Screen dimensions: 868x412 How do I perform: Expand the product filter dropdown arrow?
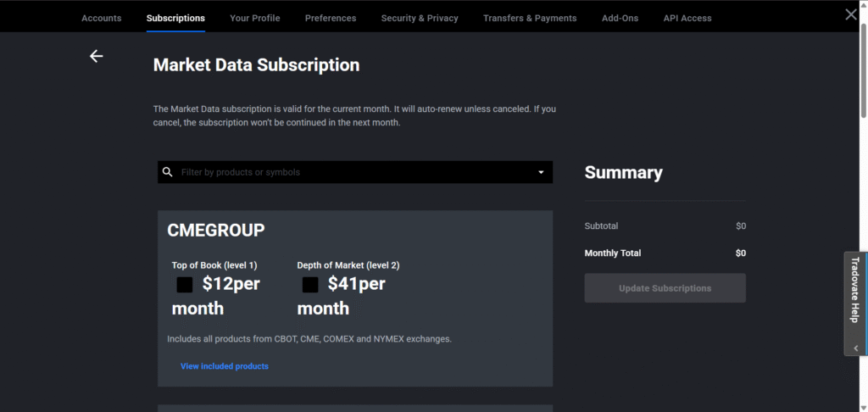click(541, 172)
